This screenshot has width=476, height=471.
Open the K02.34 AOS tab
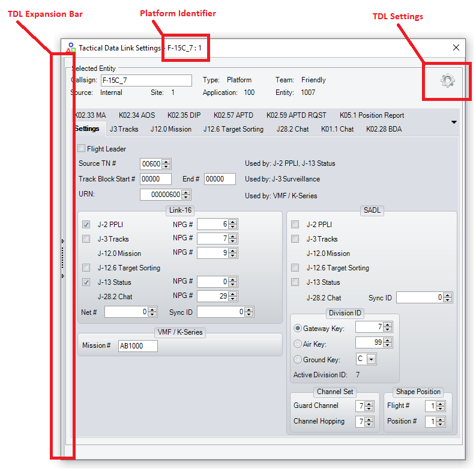pos(137,115)
